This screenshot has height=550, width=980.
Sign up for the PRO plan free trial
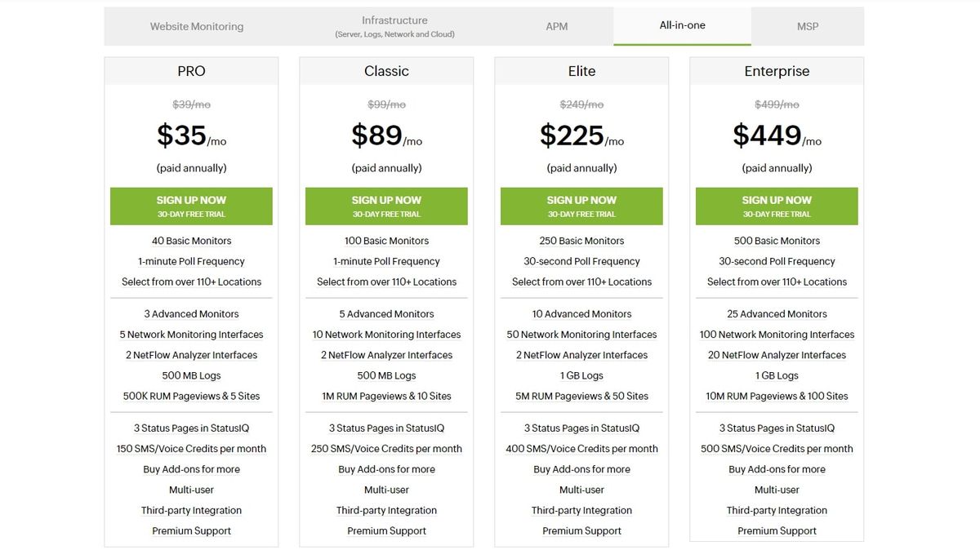(190, 206)
